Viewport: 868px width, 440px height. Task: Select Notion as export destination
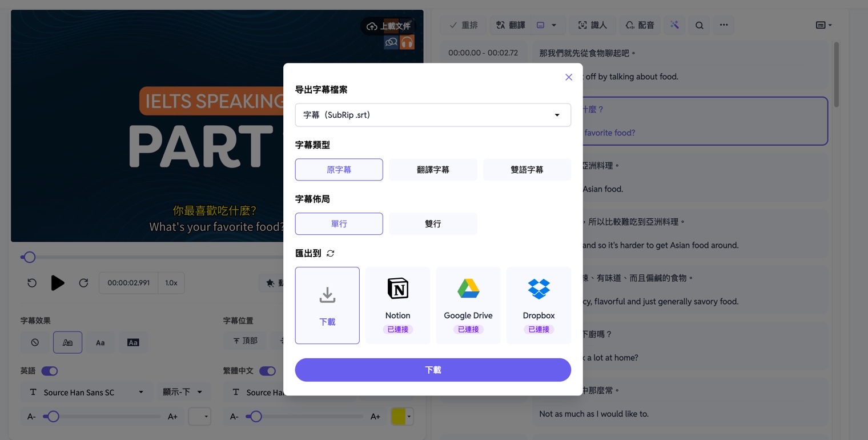pyautogui.click(x=397, y=305)
